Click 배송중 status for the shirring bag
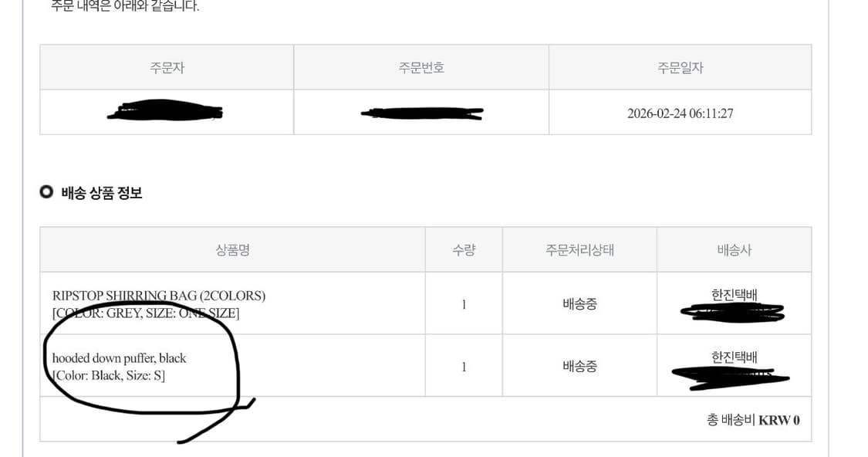This screenshot has width=868, height=457. (x=579, y=304)
